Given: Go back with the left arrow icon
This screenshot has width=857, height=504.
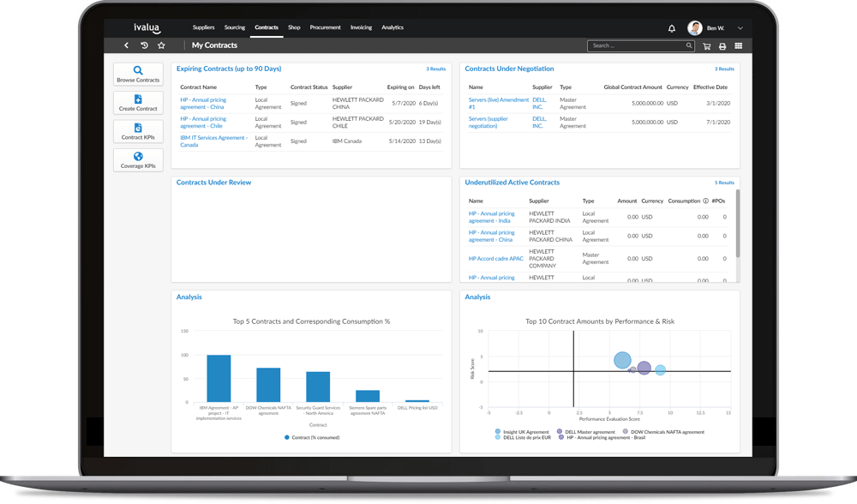Looking at the screenshot, I should 126,45.
